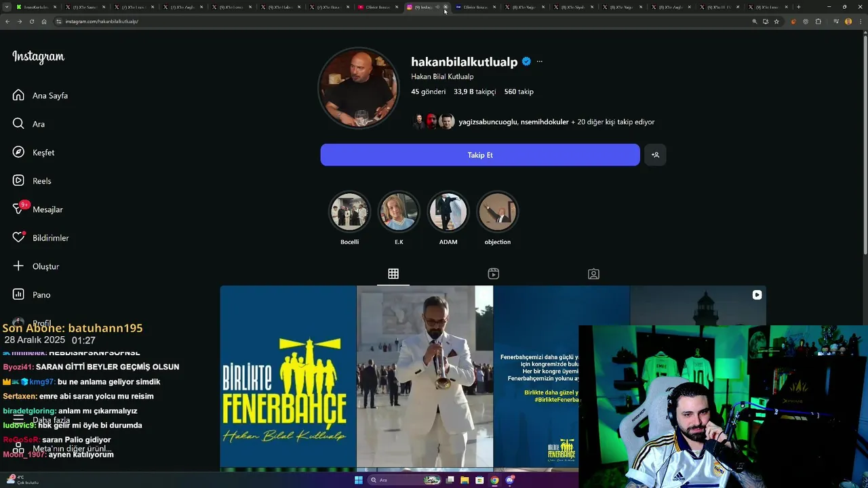Switch to the second Olivier tab
868x488 pixels.
(x=475, y=7)
